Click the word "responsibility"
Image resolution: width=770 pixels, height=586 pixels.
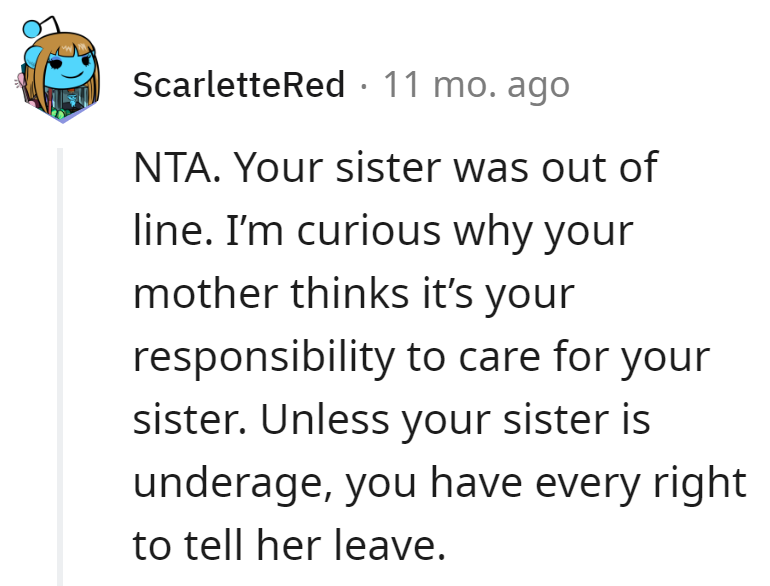coord(264,358)
